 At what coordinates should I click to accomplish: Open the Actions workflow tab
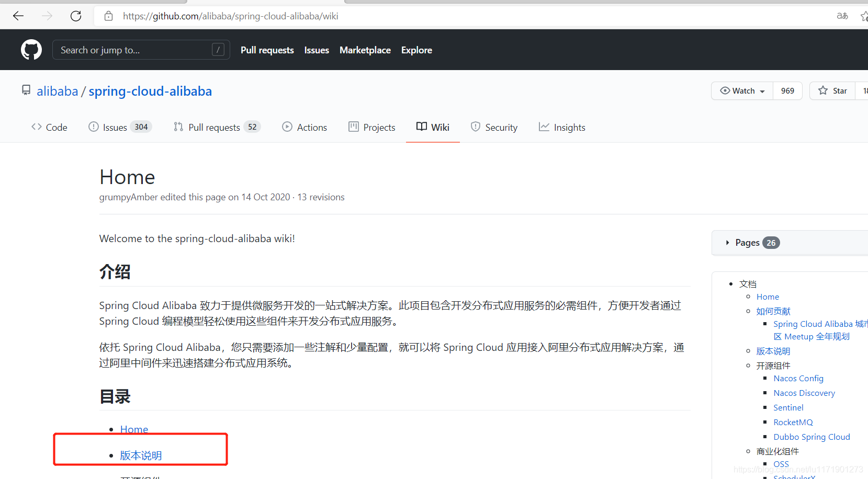304,127
